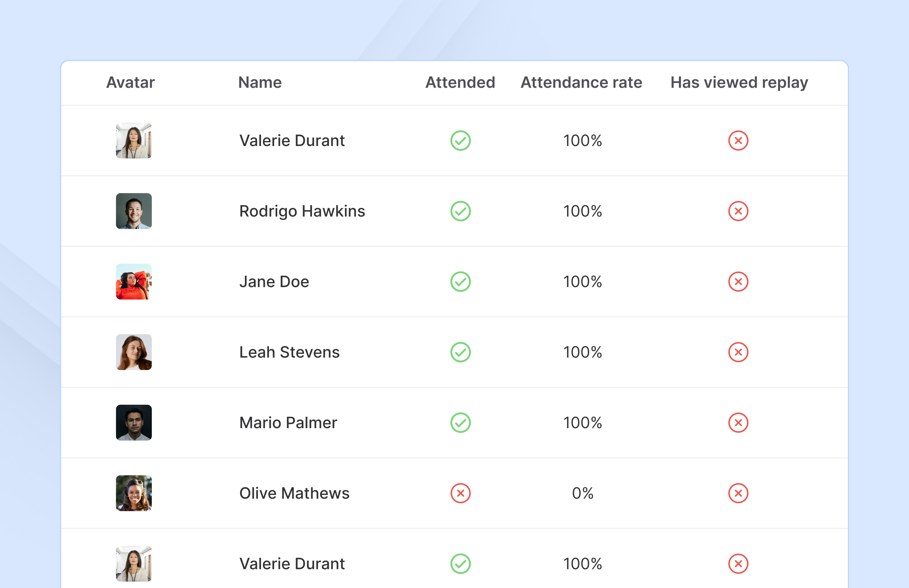Click the Has viewed replay header
The height and width of the screenshot is (588, 909).
(739, 82)
